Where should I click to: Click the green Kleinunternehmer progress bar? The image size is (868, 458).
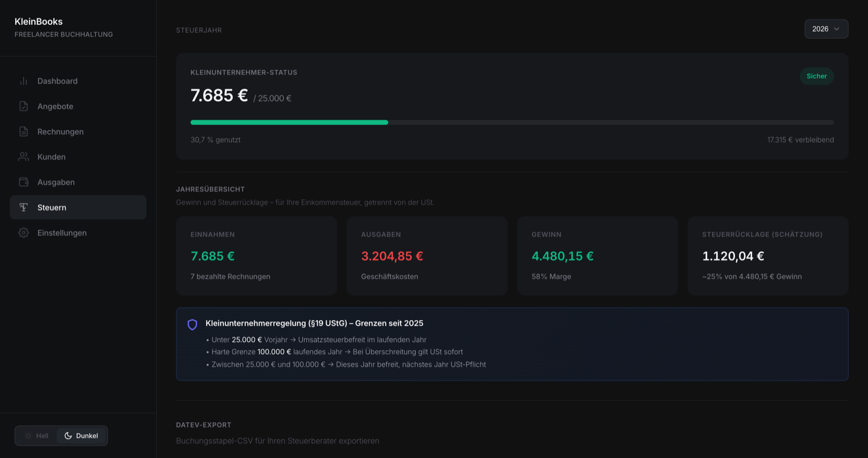tap(289, 123)
